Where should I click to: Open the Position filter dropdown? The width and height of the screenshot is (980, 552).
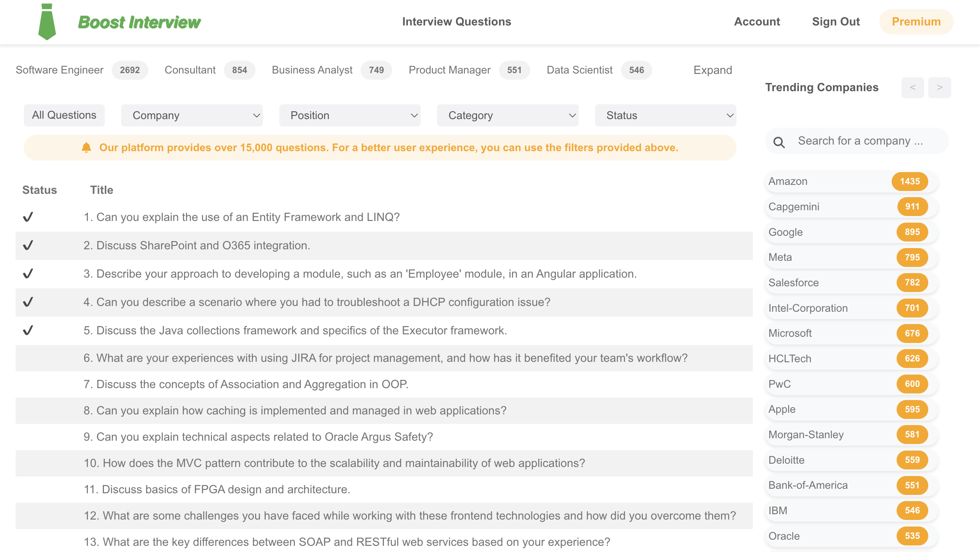click(350, 115)
